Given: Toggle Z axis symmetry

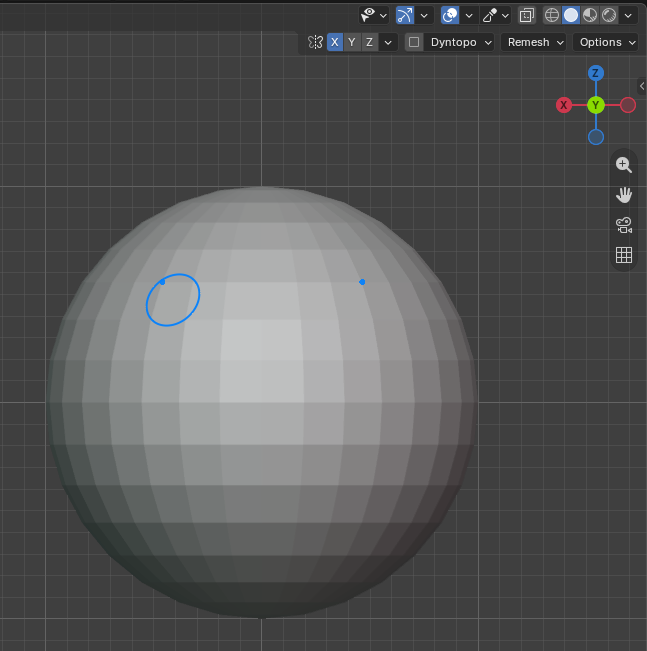Looking at the screenshot, I should click(369, 42).
